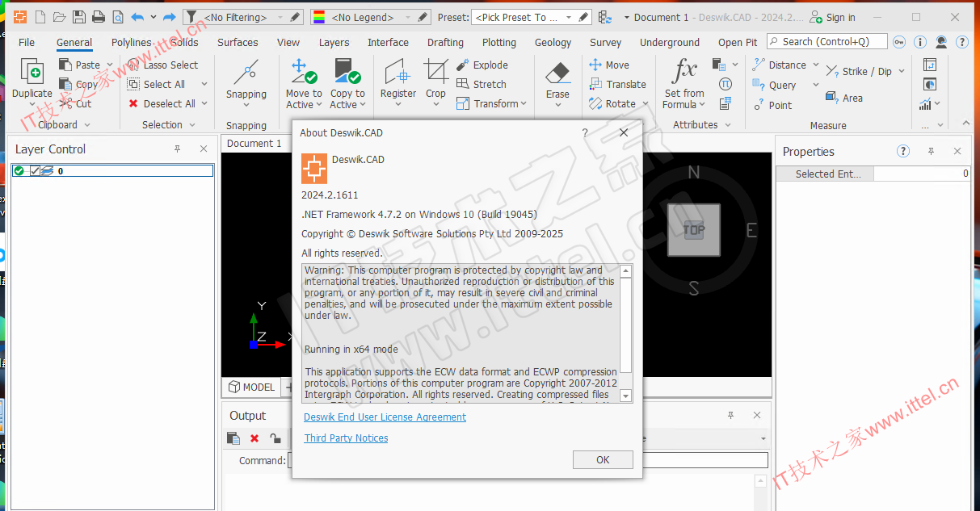Open the Layers ribbon tab
Screen dimensions: 980x511
[x=334, y=42]
